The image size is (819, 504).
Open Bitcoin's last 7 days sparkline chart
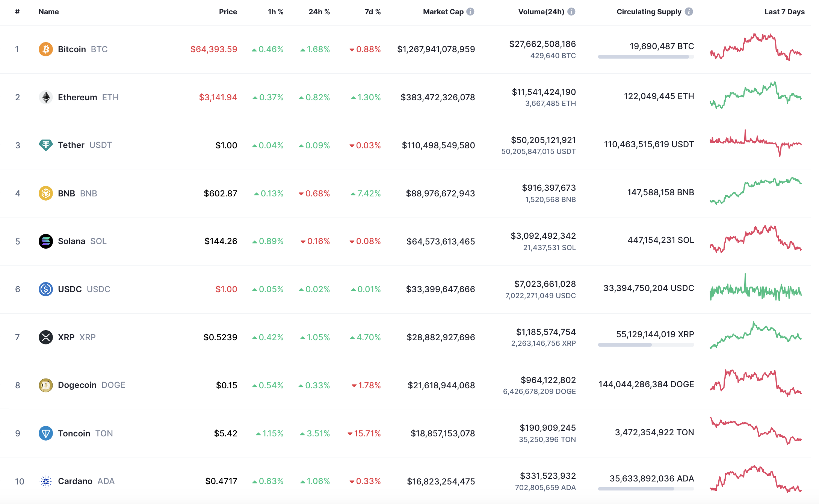pyautogui.click(x=755, y=48)
